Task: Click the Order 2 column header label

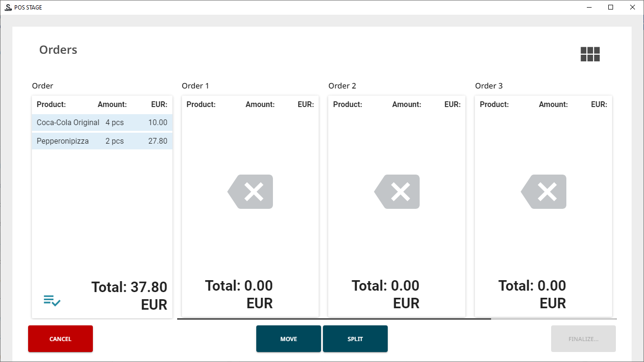Action: pos(342,86)
